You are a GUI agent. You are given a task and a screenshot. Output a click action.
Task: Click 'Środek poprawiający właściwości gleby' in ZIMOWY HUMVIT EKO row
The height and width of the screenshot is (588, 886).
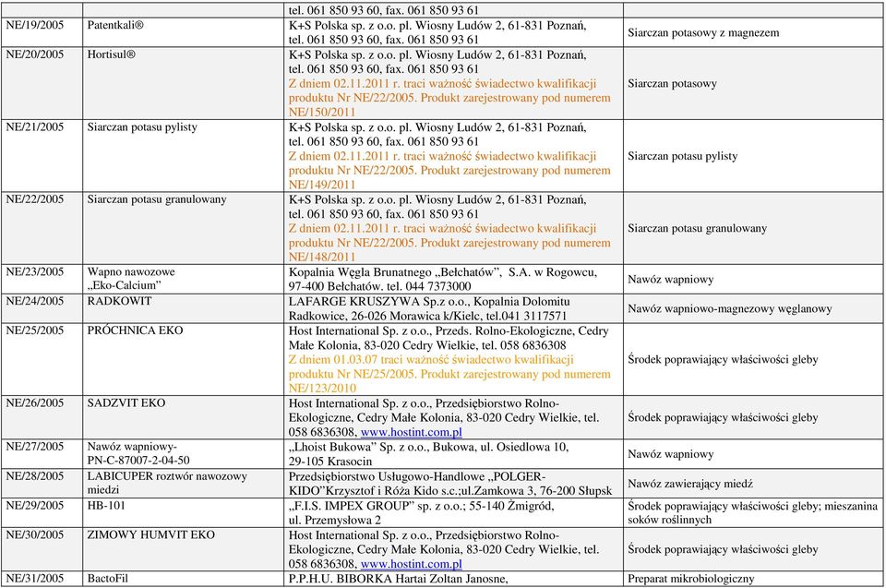pos(723,549)
